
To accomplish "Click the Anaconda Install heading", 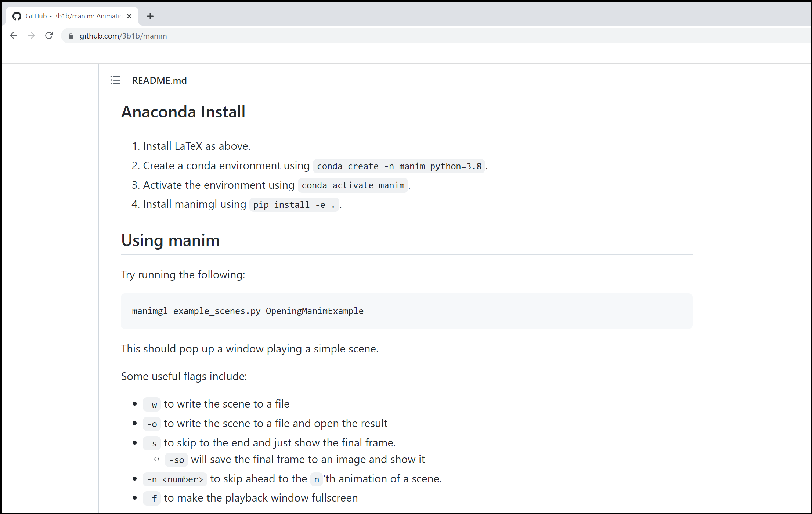I will (x=183, y=112).
